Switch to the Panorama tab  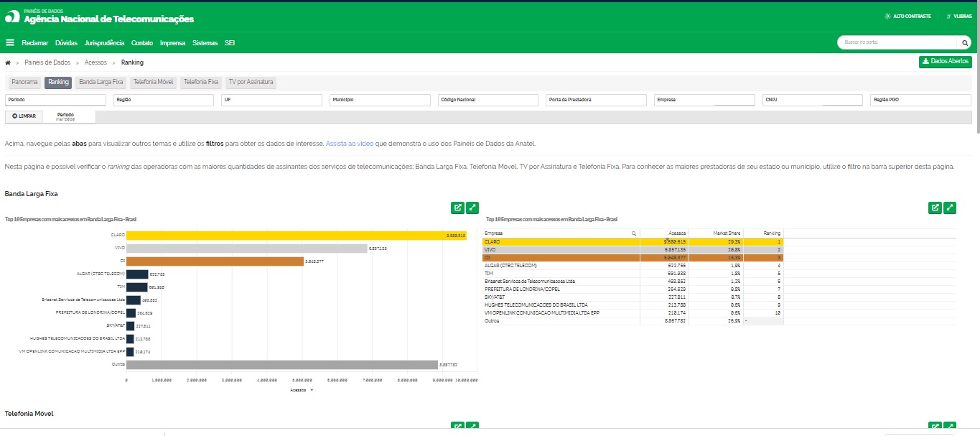tap(24, 83)
